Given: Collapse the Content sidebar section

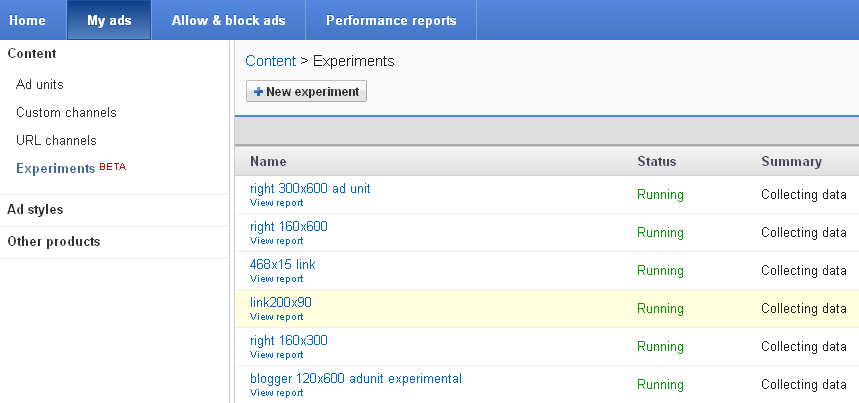Looking at the screenshot, I should [31, 54].
